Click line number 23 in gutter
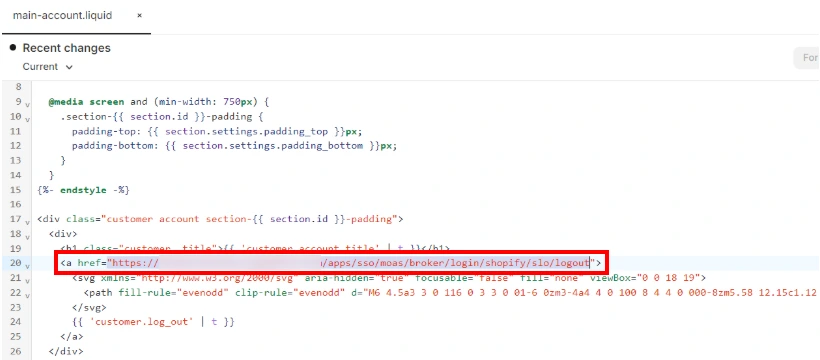This screenshot has height=360, width=820. [x=16, y=307]
